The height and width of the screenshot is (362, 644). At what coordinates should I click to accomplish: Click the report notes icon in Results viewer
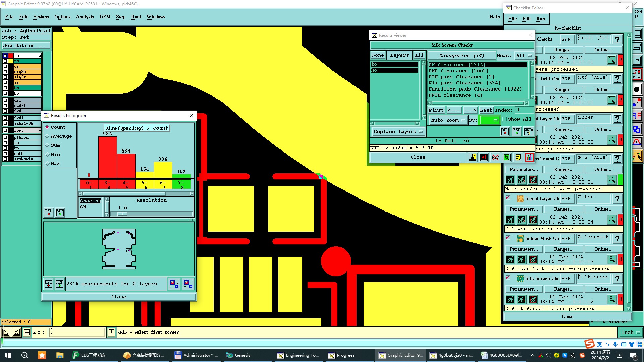518,157
